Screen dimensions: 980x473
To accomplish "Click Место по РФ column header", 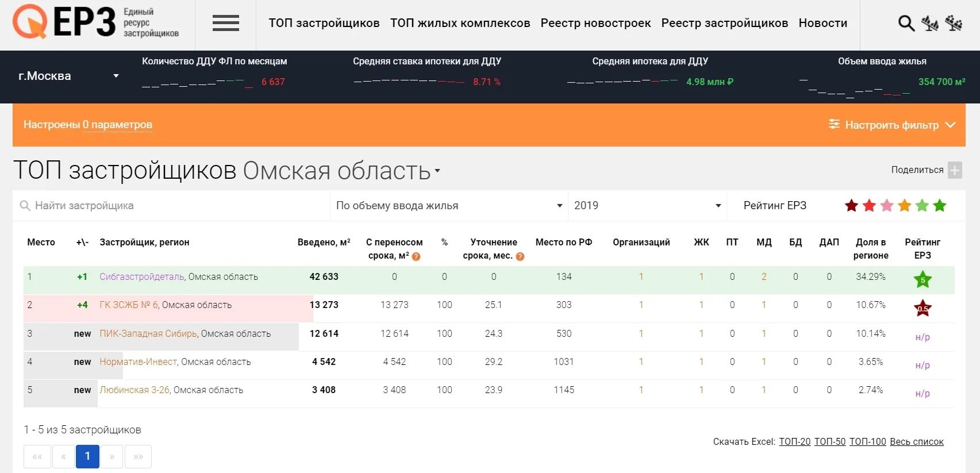I will click(x=564, y=243).
